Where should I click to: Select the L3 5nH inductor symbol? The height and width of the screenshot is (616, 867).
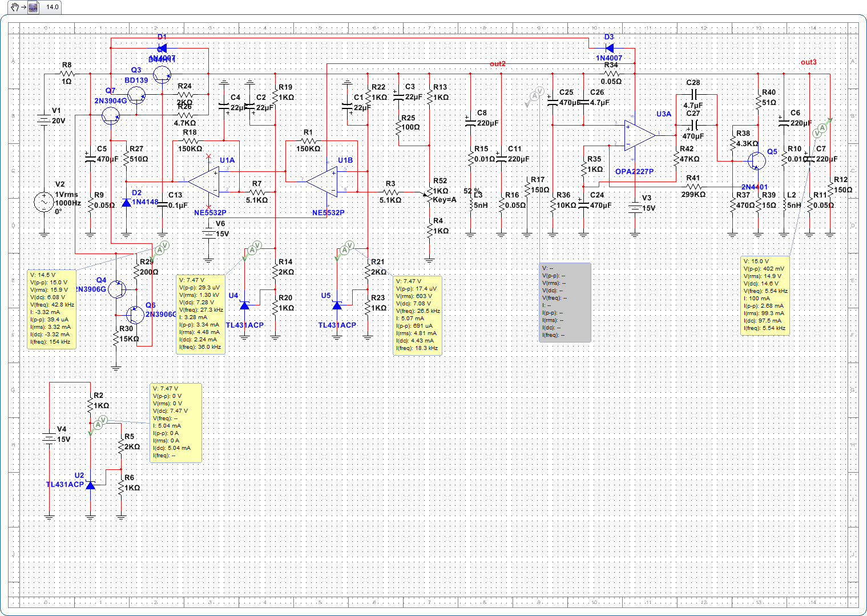click(x=470, y=204)
